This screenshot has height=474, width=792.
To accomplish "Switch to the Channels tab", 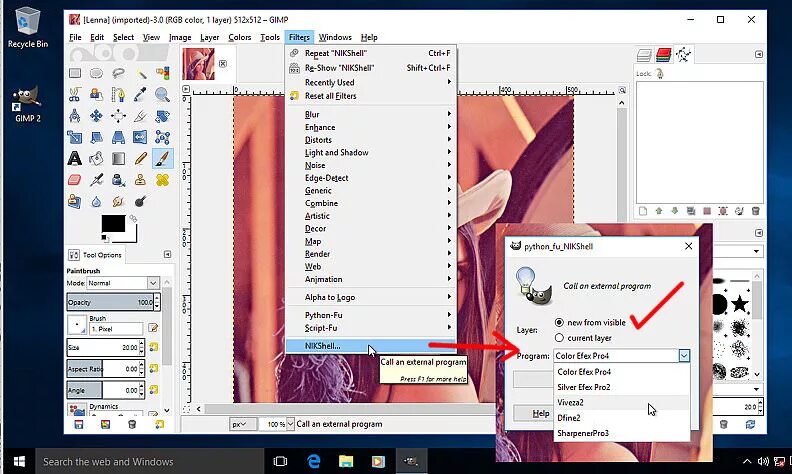I will (664, 55).
